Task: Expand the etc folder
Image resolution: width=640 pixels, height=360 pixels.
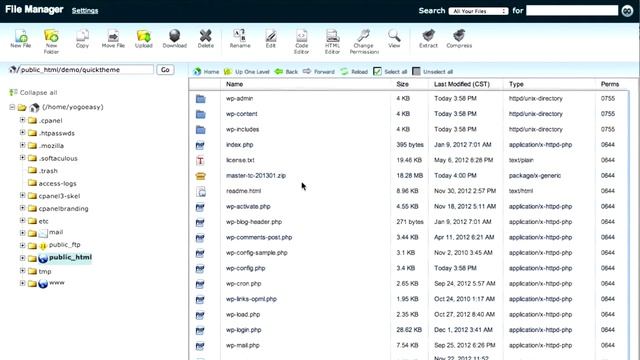Action: (x=22, y=220)
